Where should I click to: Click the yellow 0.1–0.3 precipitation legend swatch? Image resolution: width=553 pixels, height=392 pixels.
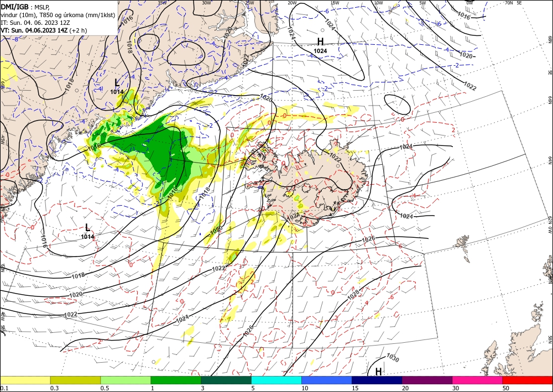pyautogui.click(x=25, y=380)
